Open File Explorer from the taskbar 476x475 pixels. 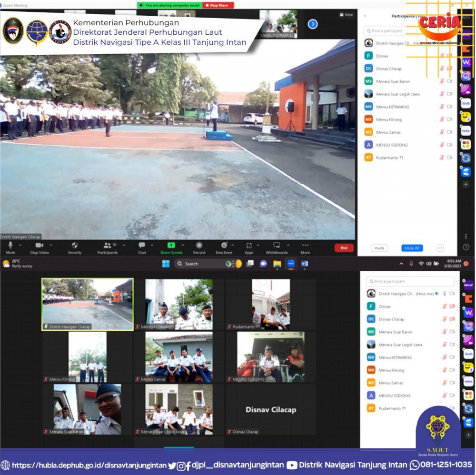(277, 264)
